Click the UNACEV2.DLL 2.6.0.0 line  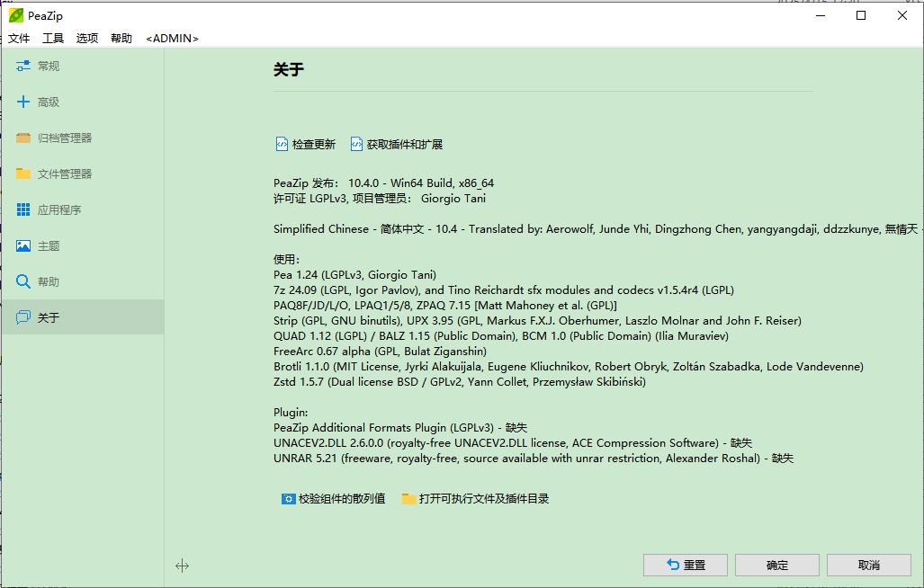[513, 443]
